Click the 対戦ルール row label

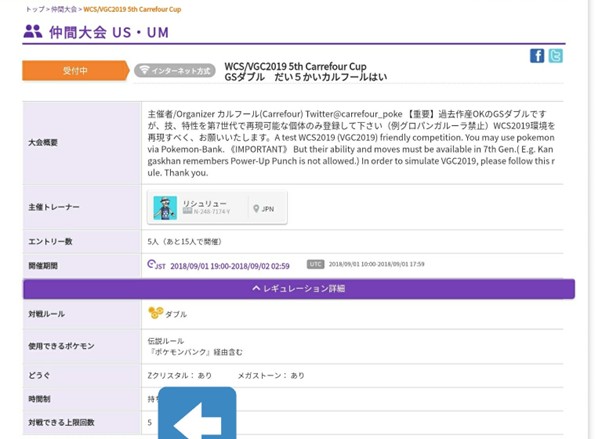pyautogui.click(x=46, y=314)
